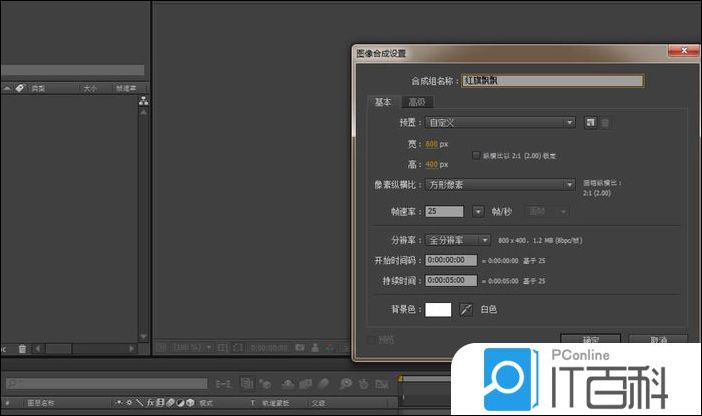The image size is (702, 416).
Task: Click the 图层名称 column header in timeline
Action: click(40, 403)
